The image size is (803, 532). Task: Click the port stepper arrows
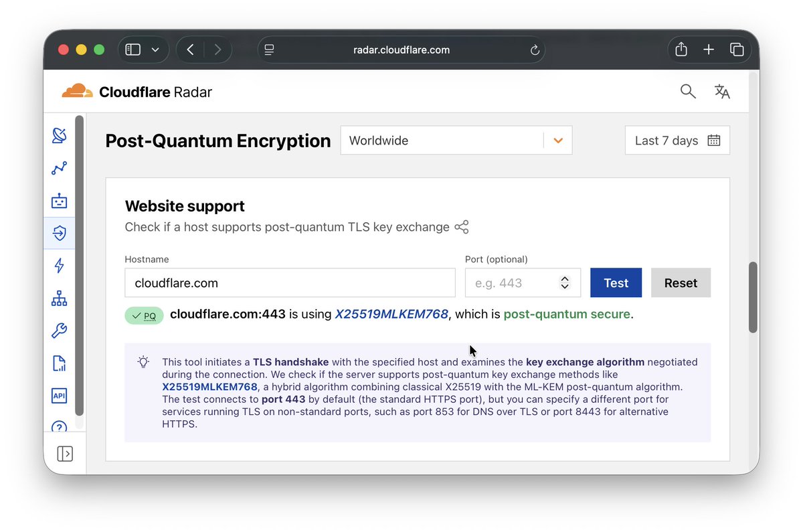click(565, 283)
